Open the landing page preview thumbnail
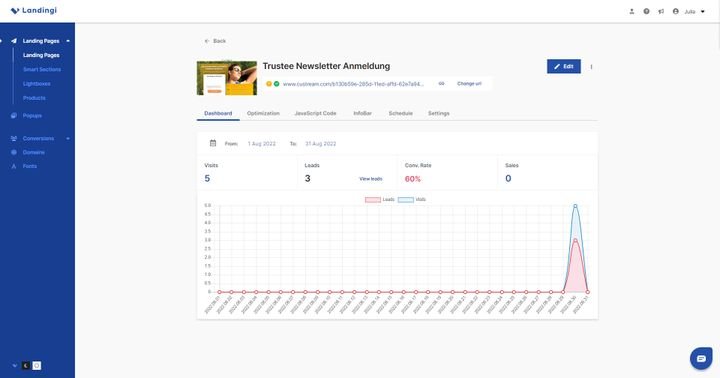Screen dimensions: 720x378 pyautogui.click(x=227, y=78)
